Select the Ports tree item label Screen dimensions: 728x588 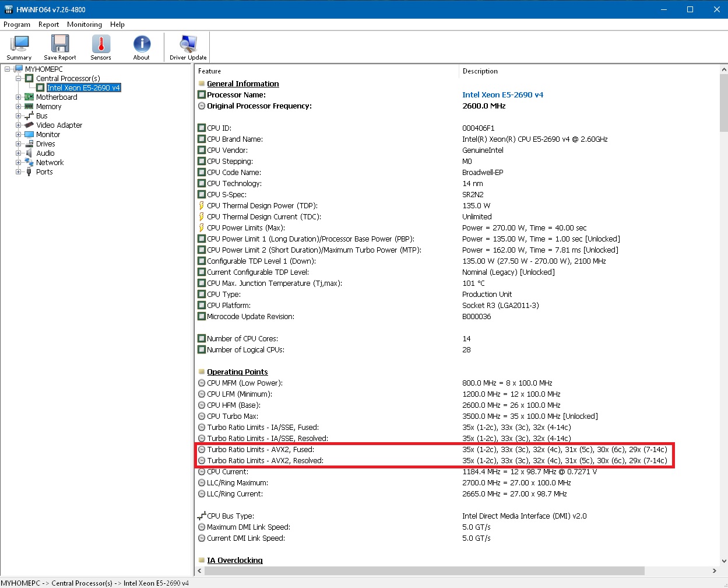[x=44, y=172]
